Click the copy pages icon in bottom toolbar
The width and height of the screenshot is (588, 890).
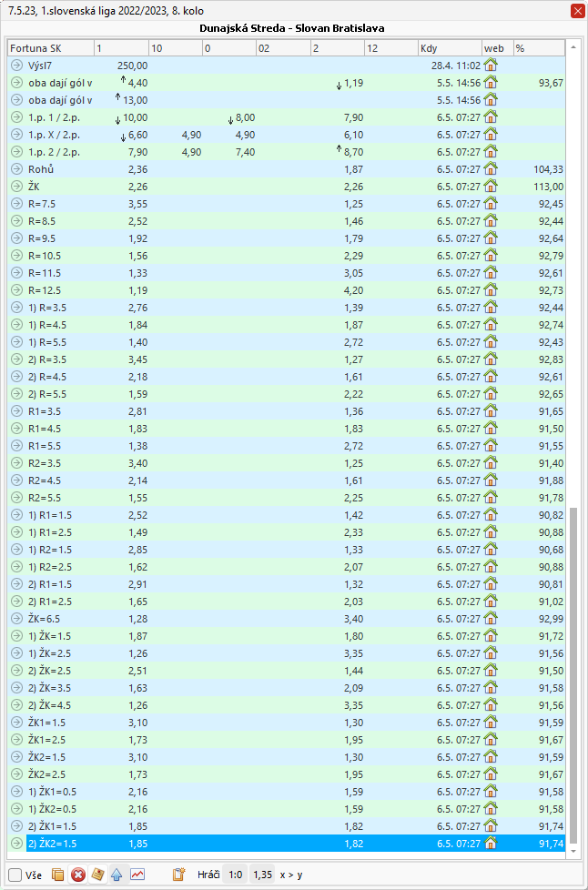click(x=57, y=875)
